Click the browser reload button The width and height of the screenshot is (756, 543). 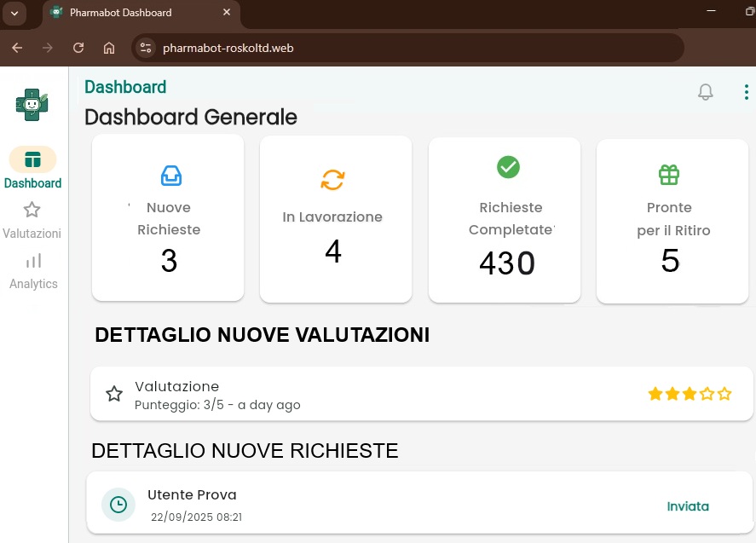click(78, 48)
